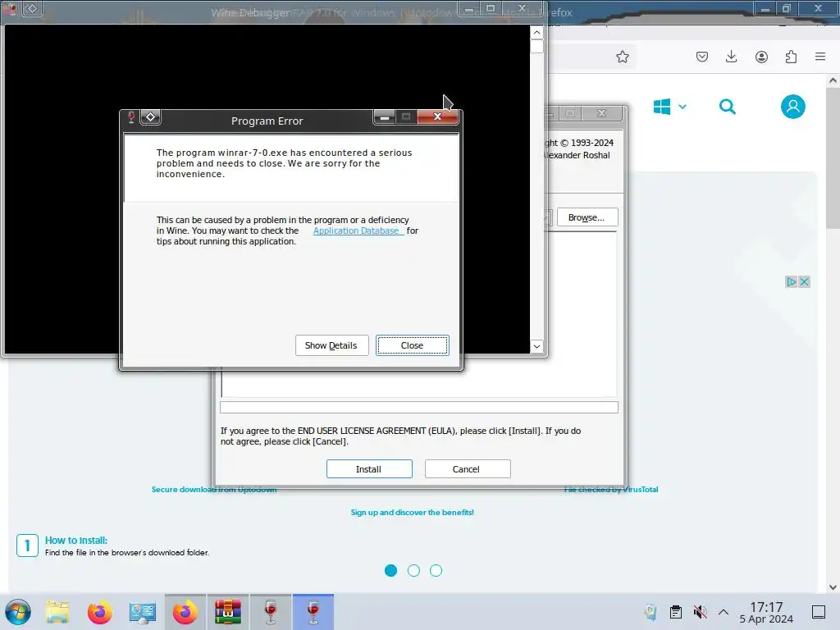Switch to active Wine glass taskbar window
This screenshot has width=840, height=630.
coord(313,612)
